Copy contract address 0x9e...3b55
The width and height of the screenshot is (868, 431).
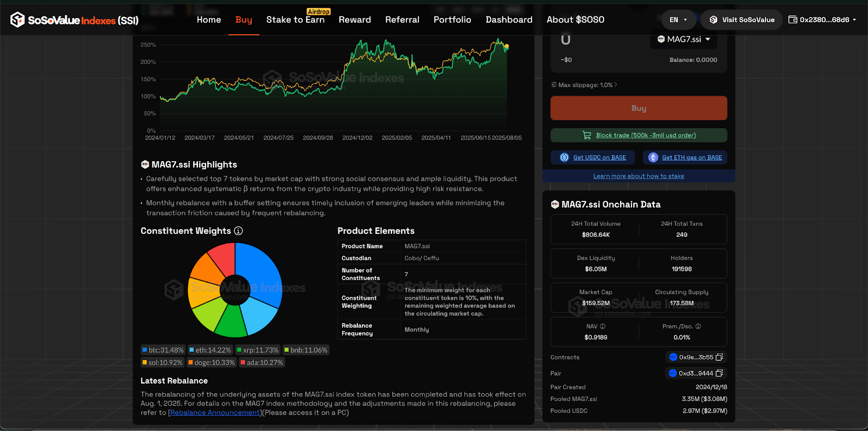(x=719, y=357)
